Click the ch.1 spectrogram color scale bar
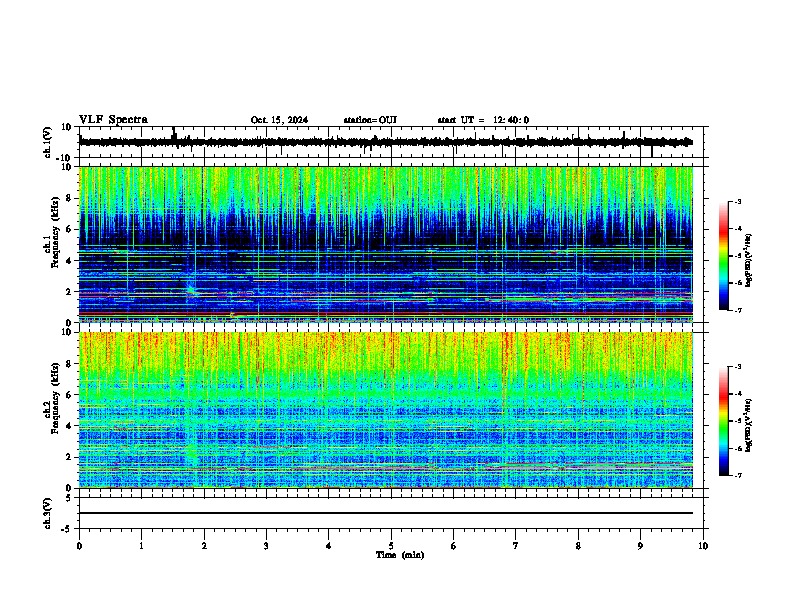Screen dimensions: 792x612 723,256
